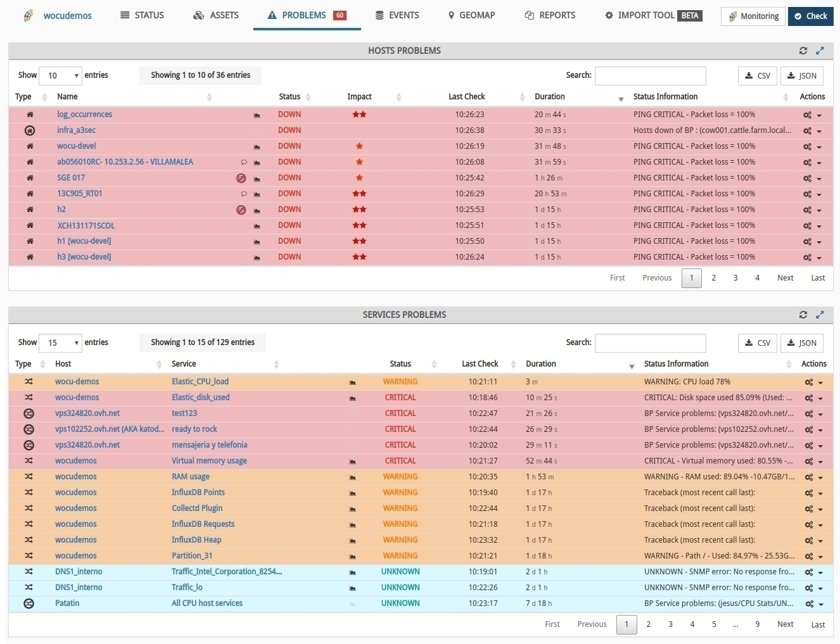Export services problems as JSON
The width and height of the screenshot is (840, 644).
tap(802, 343)
